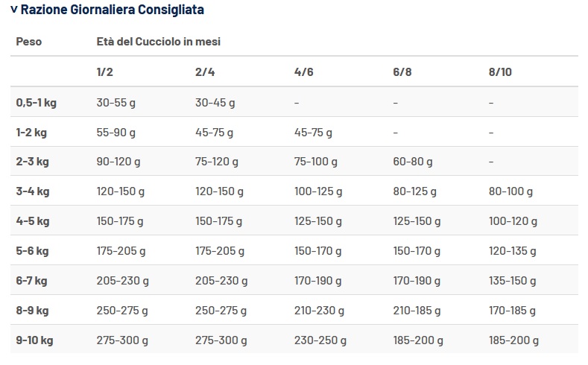Click the 30-55 g cell
Image resolution: width=588 pixels, height=365 pixels.
pyautogui.click(x=116, y=103)
